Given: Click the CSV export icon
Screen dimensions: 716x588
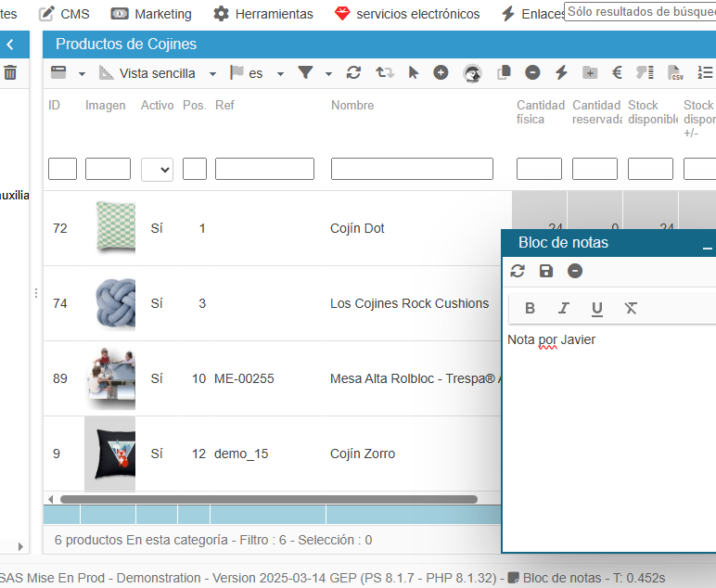Looking at the screenshot, I should [x=675, y=73].
